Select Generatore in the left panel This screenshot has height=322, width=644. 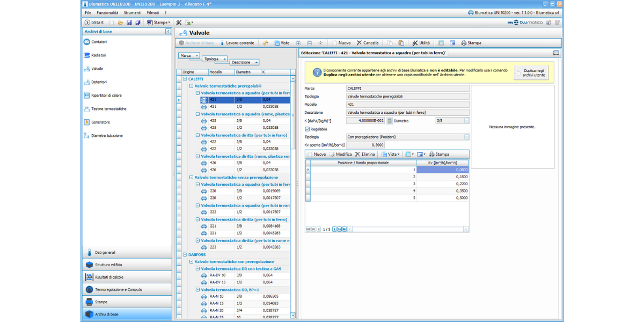click(100, 122)
